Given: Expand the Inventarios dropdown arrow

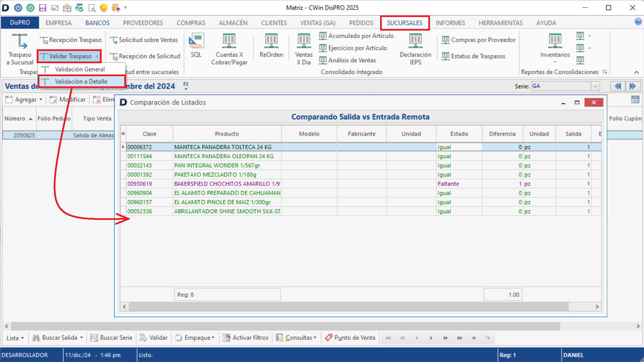Looking at the screenshot, I should 555,62.
